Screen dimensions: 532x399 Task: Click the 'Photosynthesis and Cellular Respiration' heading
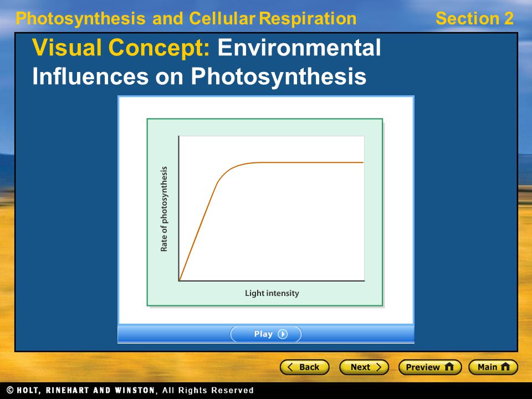[x=186, y=19]
